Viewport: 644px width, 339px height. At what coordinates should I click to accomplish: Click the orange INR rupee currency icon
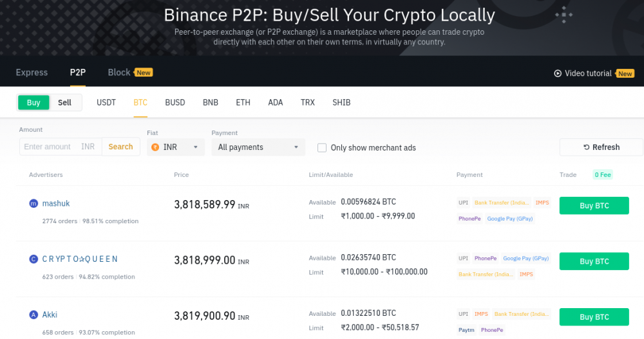155,147
